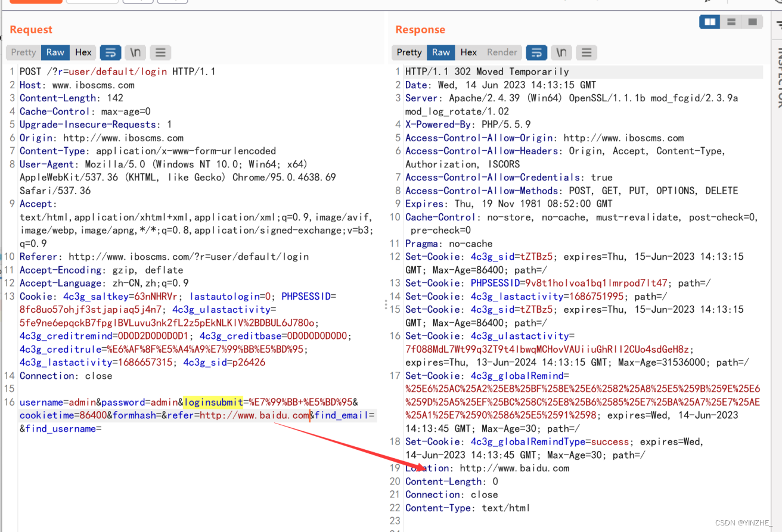Click the Referer header line in the request
The image size is (782, 532).
[x=164, y=257]
